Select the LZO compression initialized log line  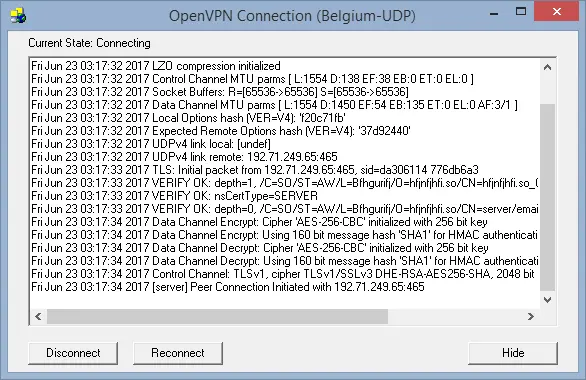pyautogui.click(x=156, y=66)
